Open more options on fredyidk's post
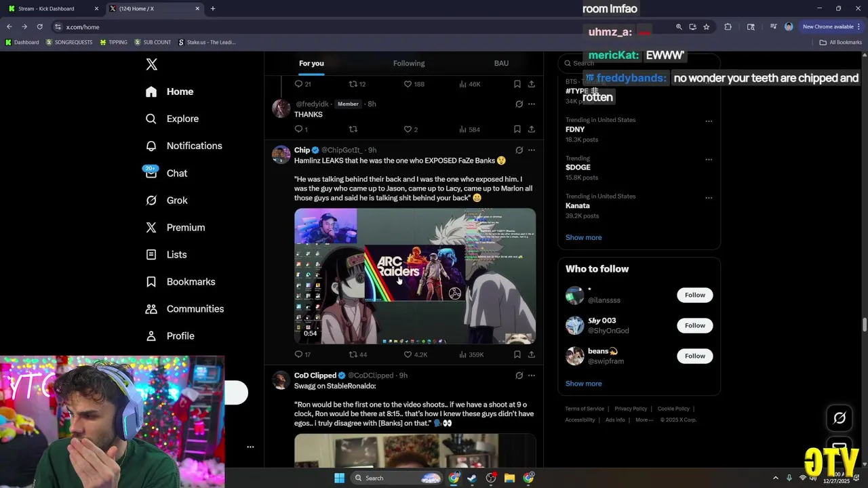 tap(532, 104)
